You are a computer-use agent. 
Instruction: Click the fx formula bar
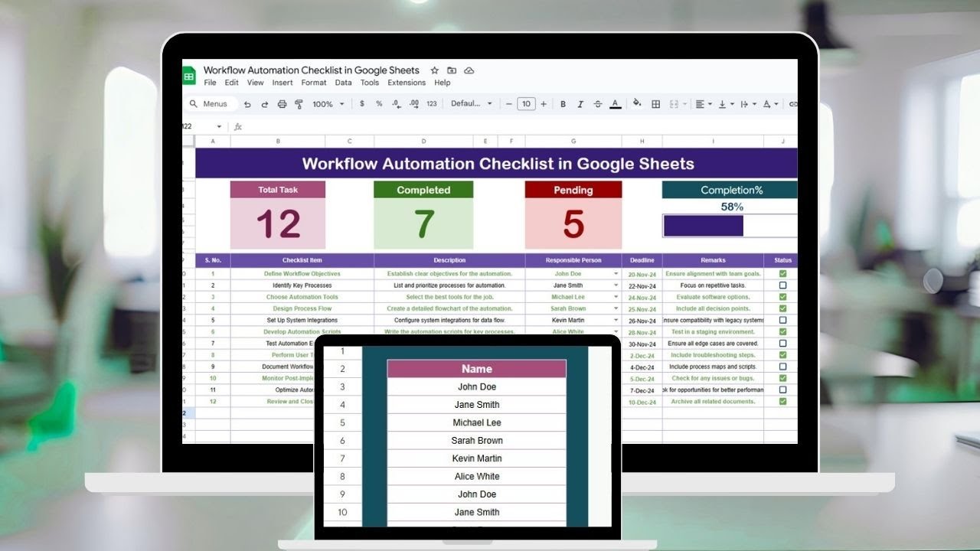coord(513,127)
